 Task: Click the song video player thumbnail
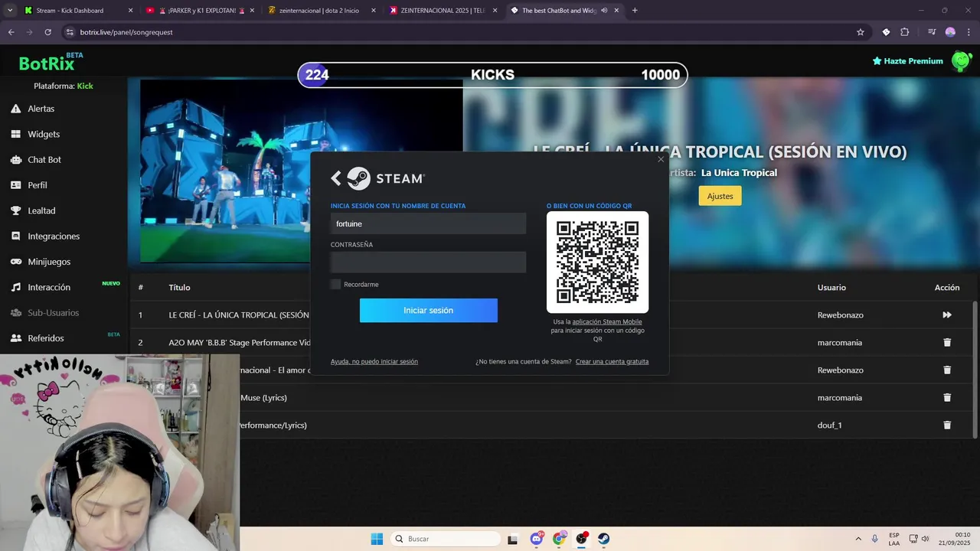pyautogui.click(x=301, y=171)
